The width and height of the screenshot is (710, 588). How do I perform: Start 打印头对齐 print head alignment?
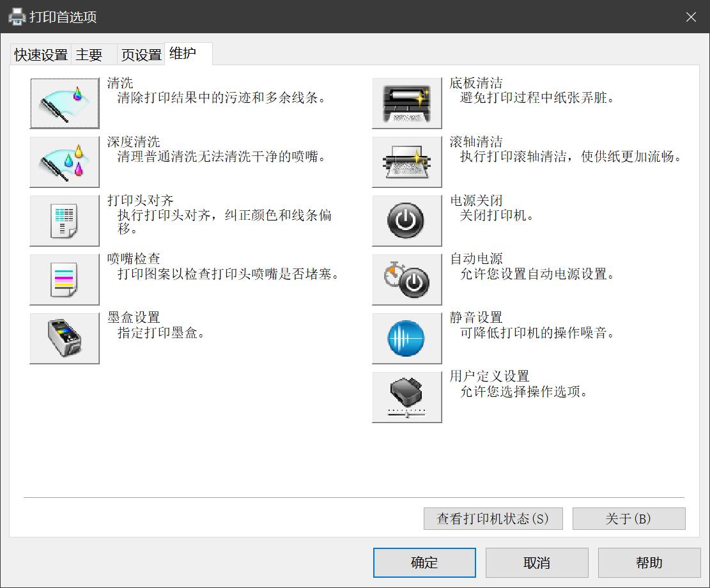point(64,220)
